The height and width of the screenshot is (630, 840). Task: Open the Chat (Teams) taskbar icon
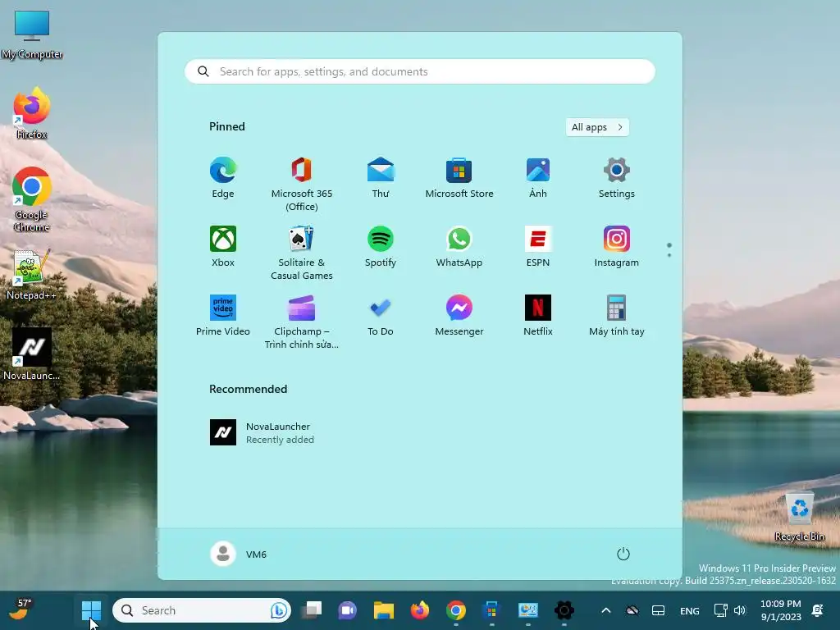point(347,610)
